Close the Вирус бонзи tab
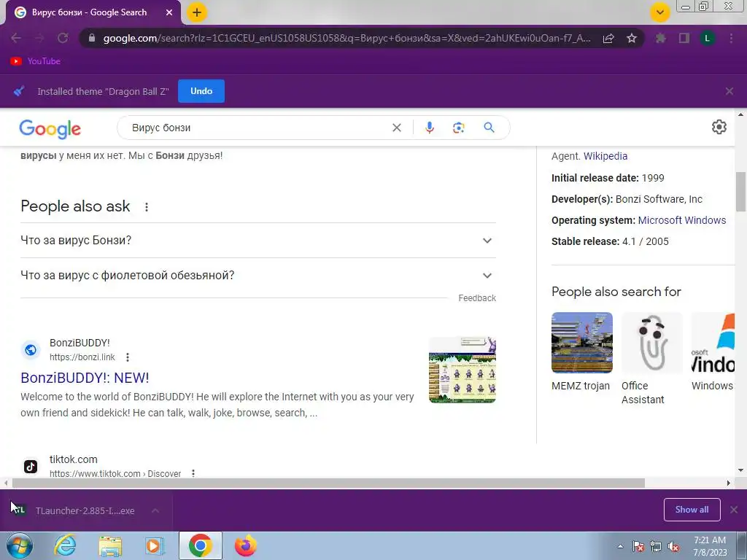747x560 pixels. point(169,12)
